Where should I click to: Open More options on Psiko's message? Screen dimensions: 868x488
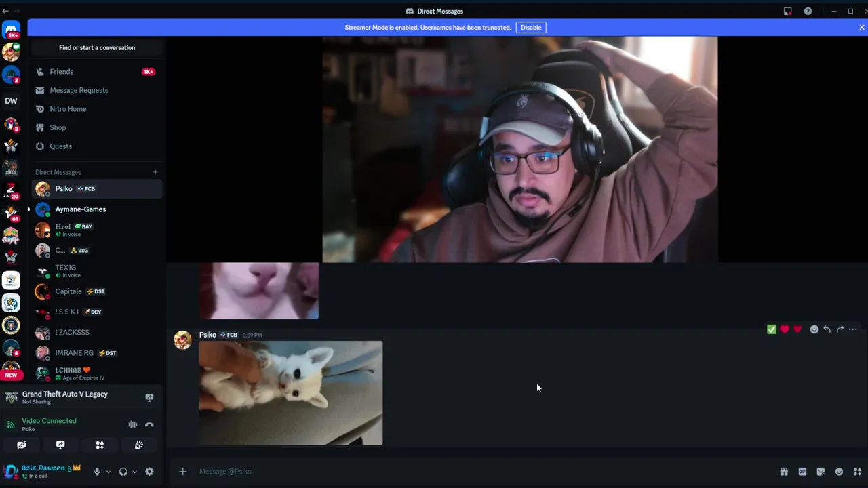coord(852,329)
